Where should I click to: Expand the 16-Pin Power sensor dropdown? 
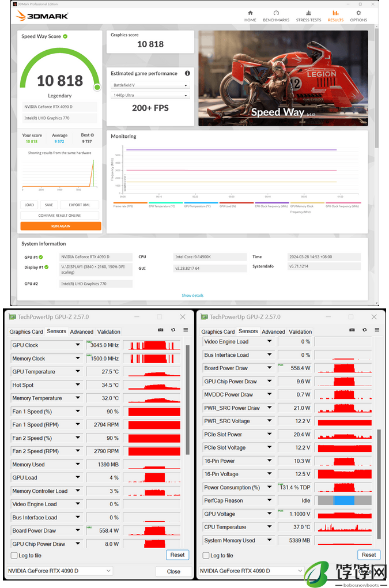coord(270,461)
